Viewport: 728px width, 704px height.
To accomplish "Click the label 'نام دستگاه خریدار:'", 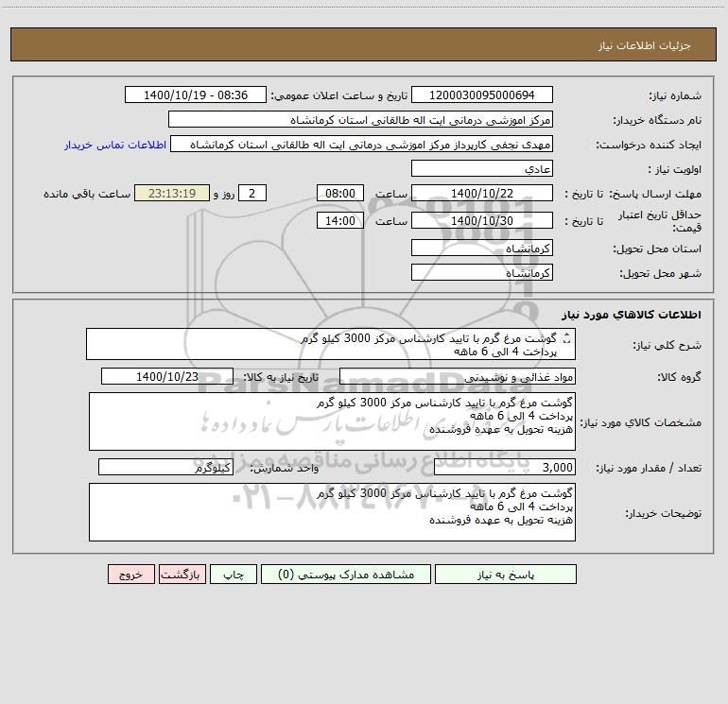I will pos(657,120).
